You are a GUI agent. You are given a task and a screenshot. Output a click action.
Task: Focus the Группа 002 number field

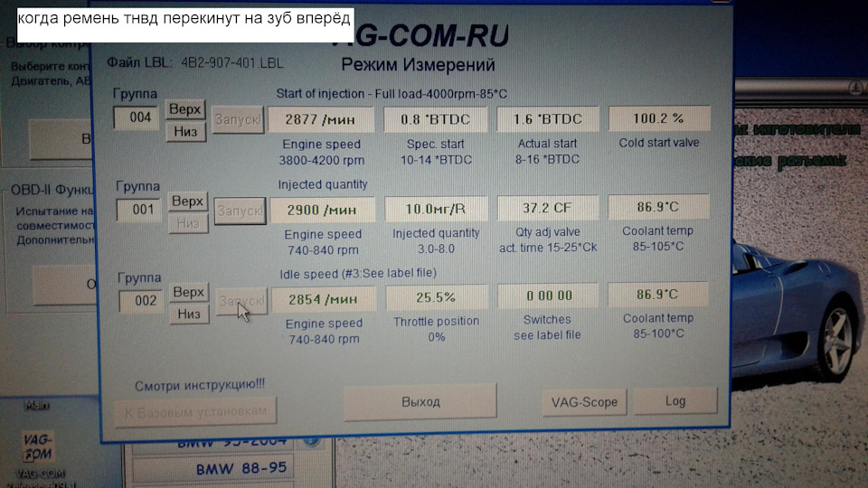tap(142, 301)
